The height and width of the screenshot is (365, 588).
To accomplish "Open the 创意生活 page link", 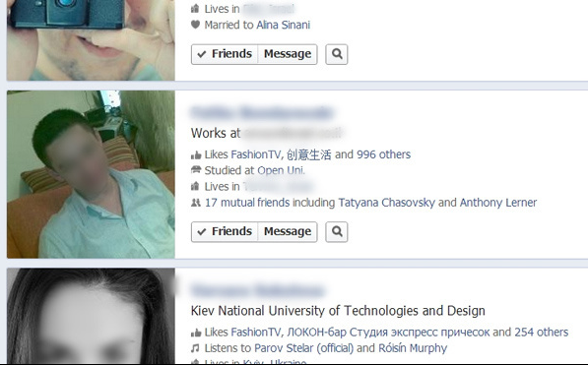I will pyautogui.click(x=308, y=154).
